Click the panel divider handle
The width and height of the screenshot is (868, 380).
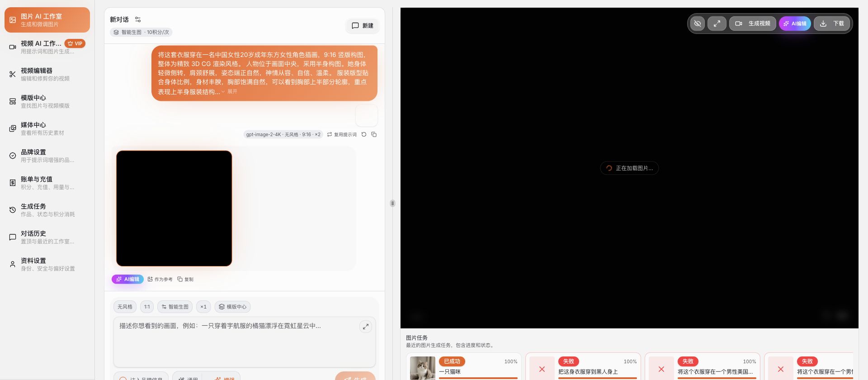click(392, 204)
